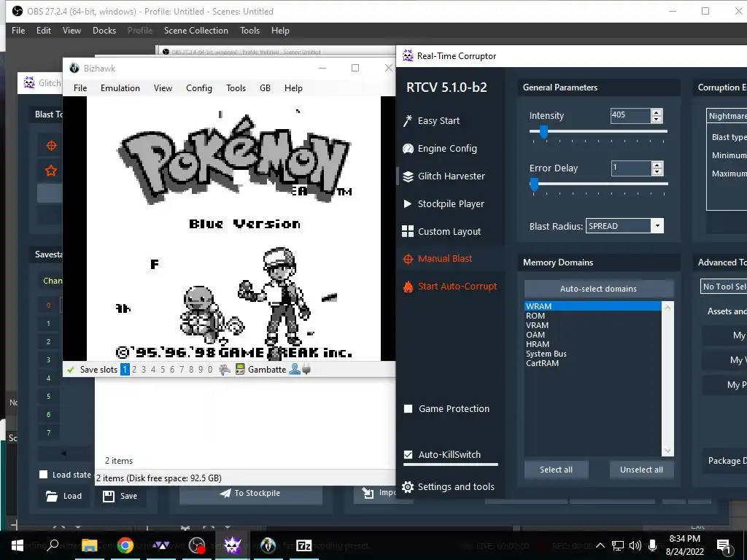Open Nightmare engine dropdown in Corruption Engine
This screenshot has height=560, width=747.
click(727, 116)
